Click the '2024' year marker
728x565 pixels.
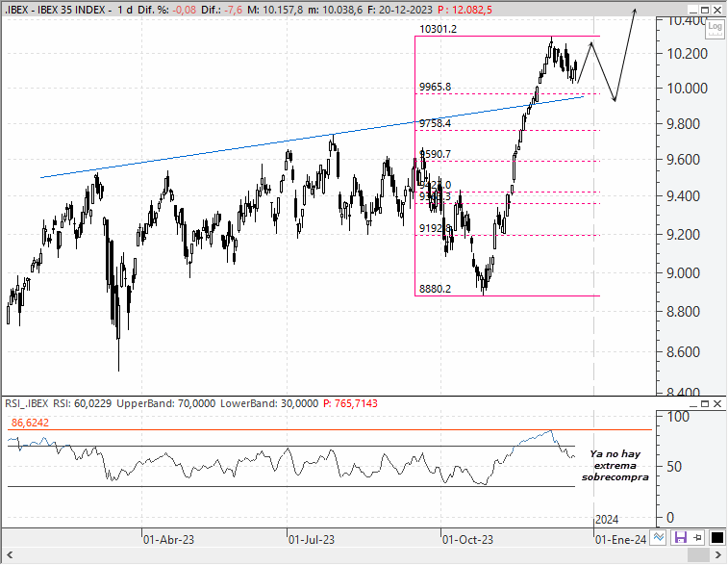pyautogui.click(x=607, y=520)
